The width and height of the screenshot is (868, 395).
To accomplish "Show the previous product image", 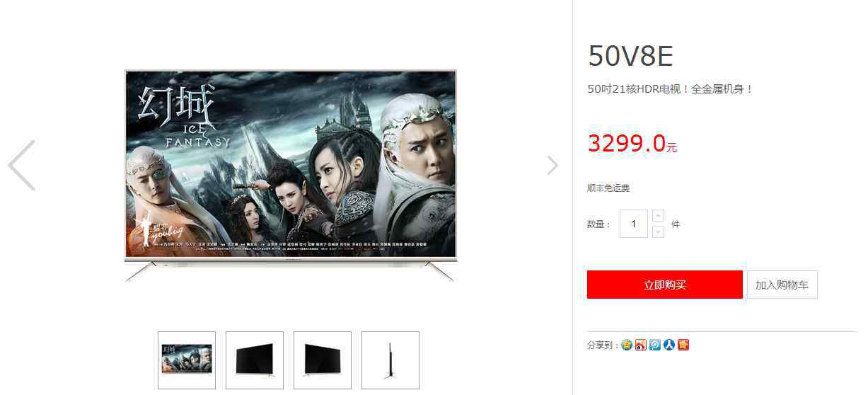I will (x=21, y=165).
